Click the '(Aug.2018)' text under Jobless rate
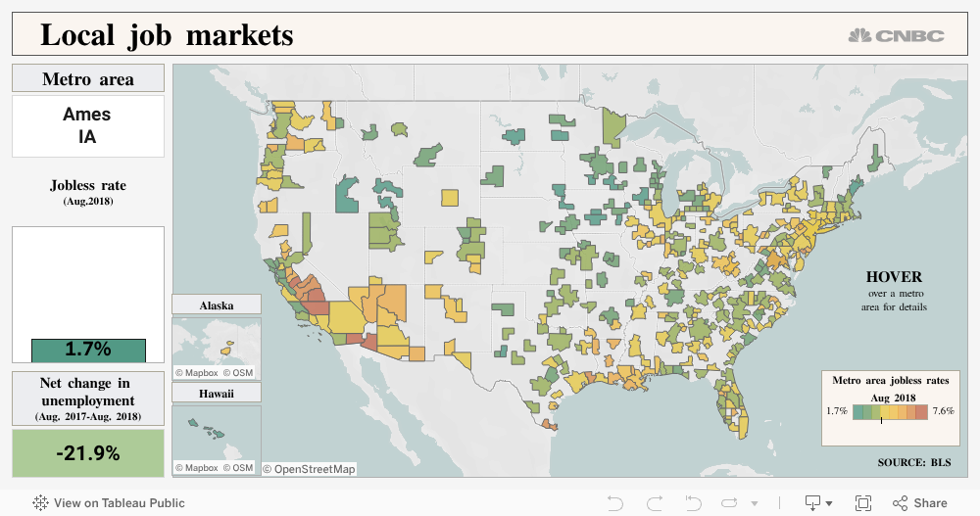Image resolution: width=980 pixels, height=516 pixels. tap(88, 201)
